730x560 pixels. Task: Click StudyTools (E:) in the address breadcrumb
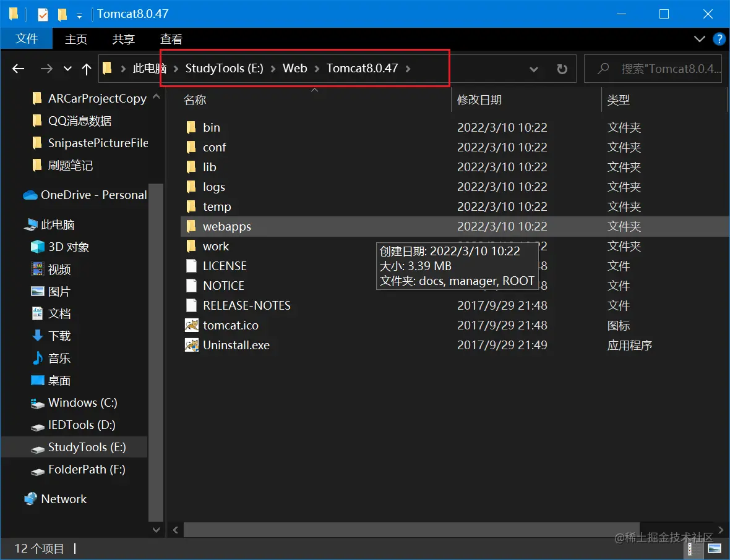click(225, 69)
